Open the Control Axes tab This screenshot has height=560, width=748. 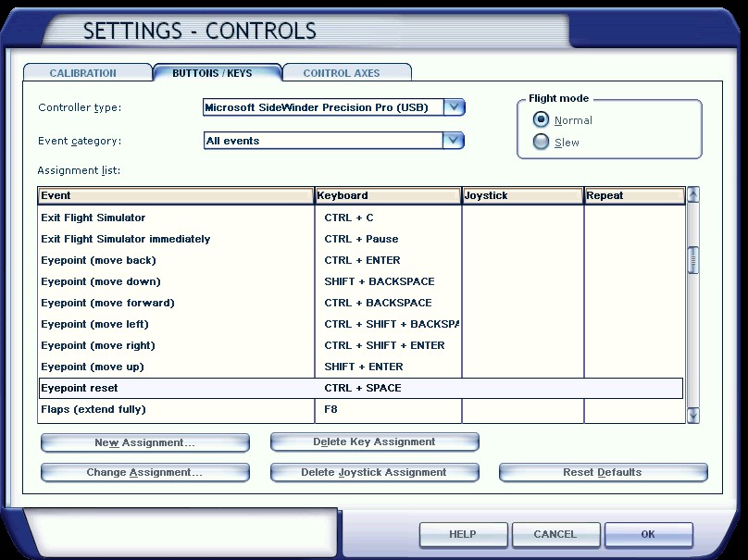pyautogui.click(x=342, y=73)
